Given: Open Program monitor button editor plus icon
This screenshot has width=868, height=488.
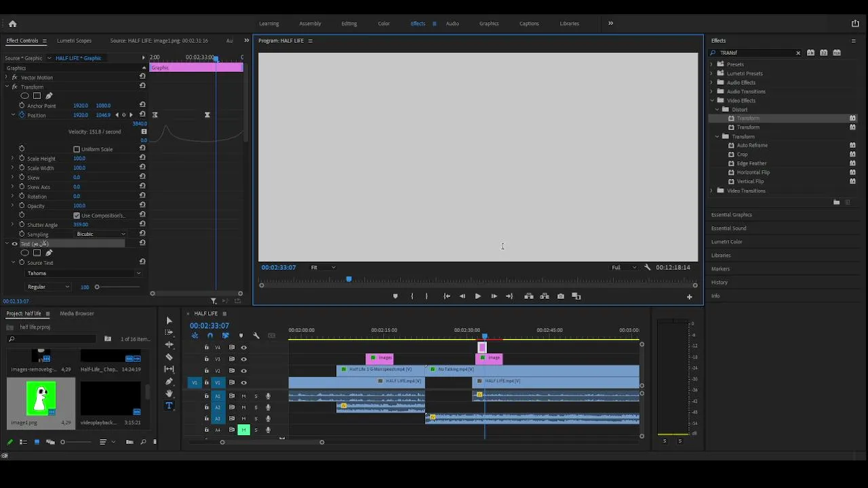Looking at the screenshot, I should [690, 296].
